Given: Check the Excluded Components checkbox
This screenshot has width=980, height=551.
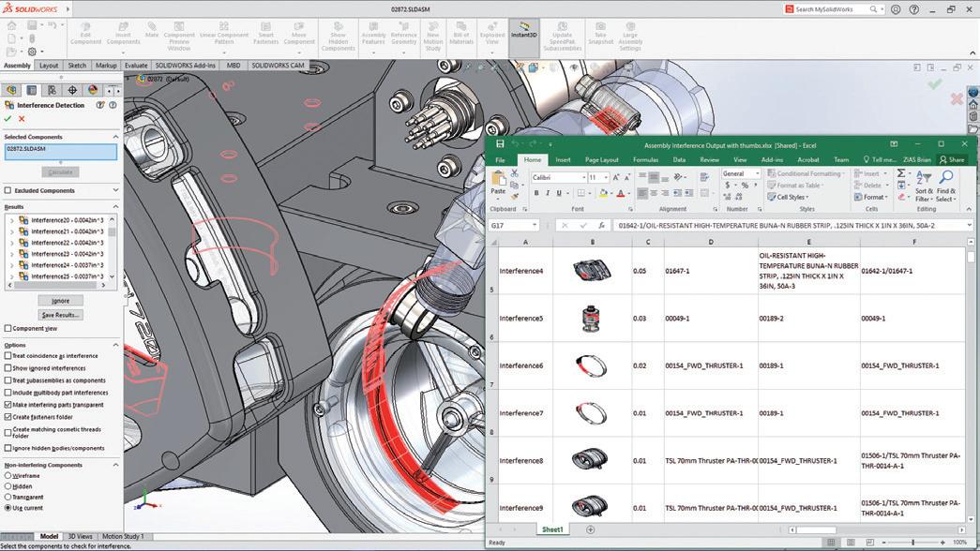Looking at the screenshot, I should click(x=8, y=190).
